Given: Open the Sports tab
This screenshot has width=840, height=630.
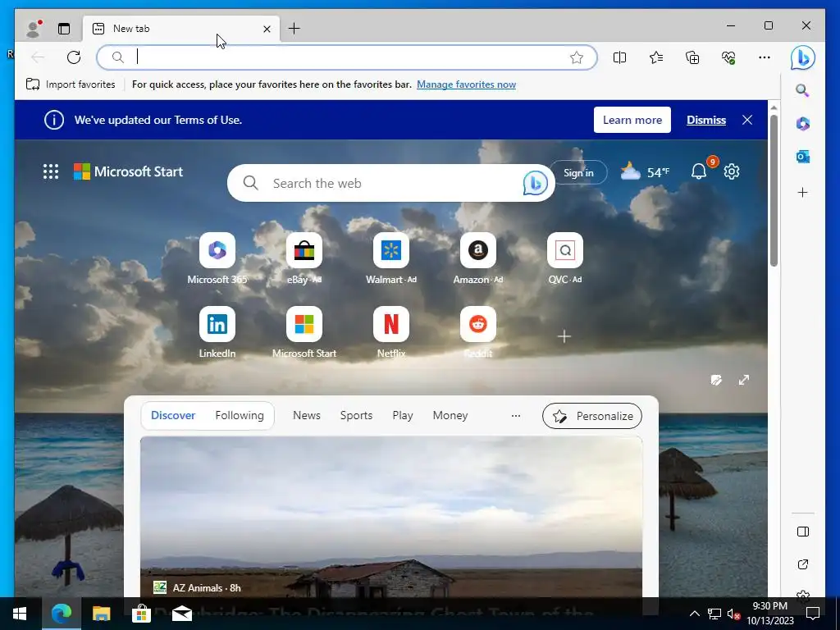Looking at the screenshot, I should point(356,415).
